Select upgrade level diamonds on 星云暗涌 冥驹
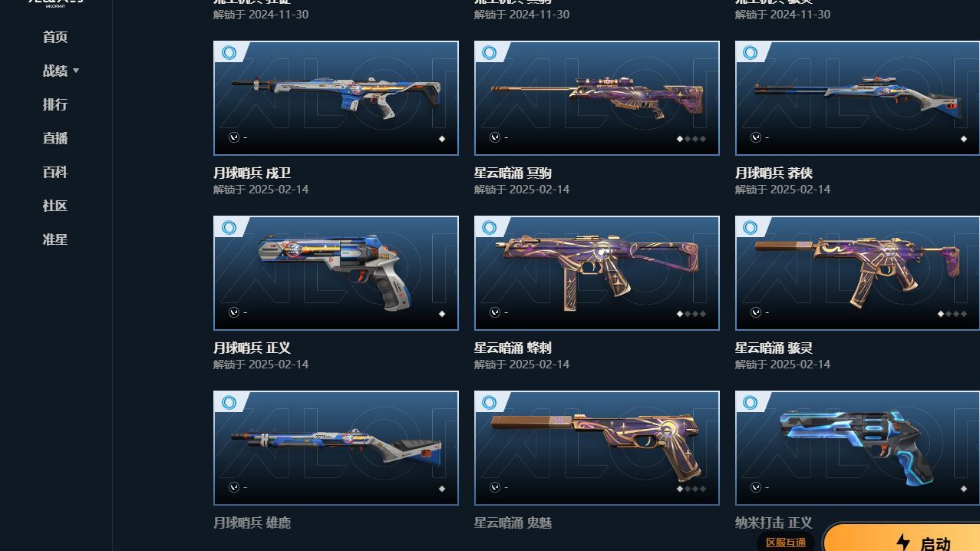Screen dimensions: 980x551 [x=691, y=139]
